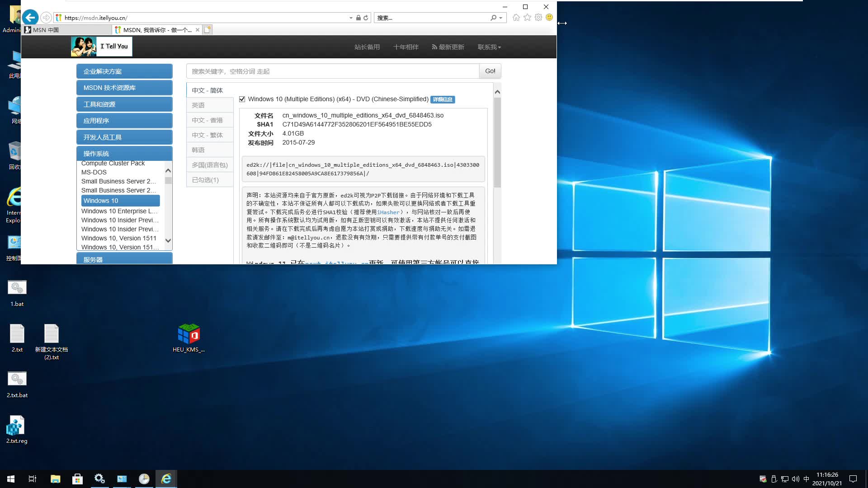Image resolution: width=868 pixels, height=488 pixels.
Task: Select the 2.txt.bat desktop file
Action: pyautogui.click(x=17, y=385)
